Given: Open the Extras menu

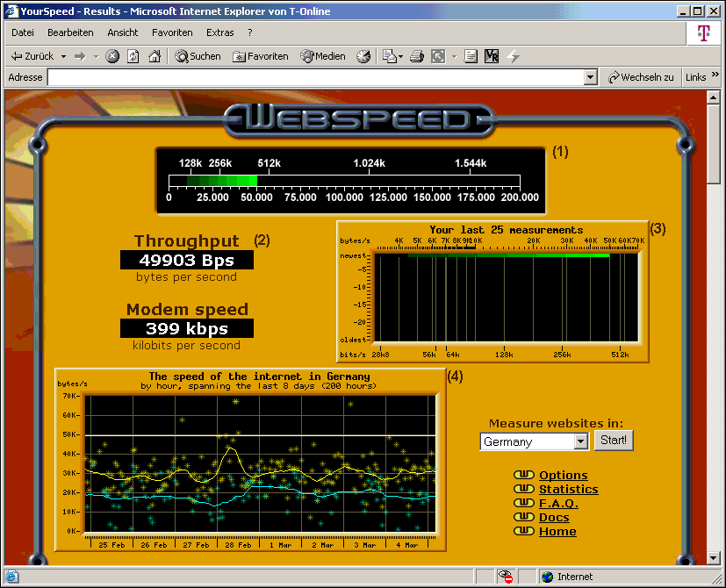Looking at the screenshot, I should [x=220, y=32].
